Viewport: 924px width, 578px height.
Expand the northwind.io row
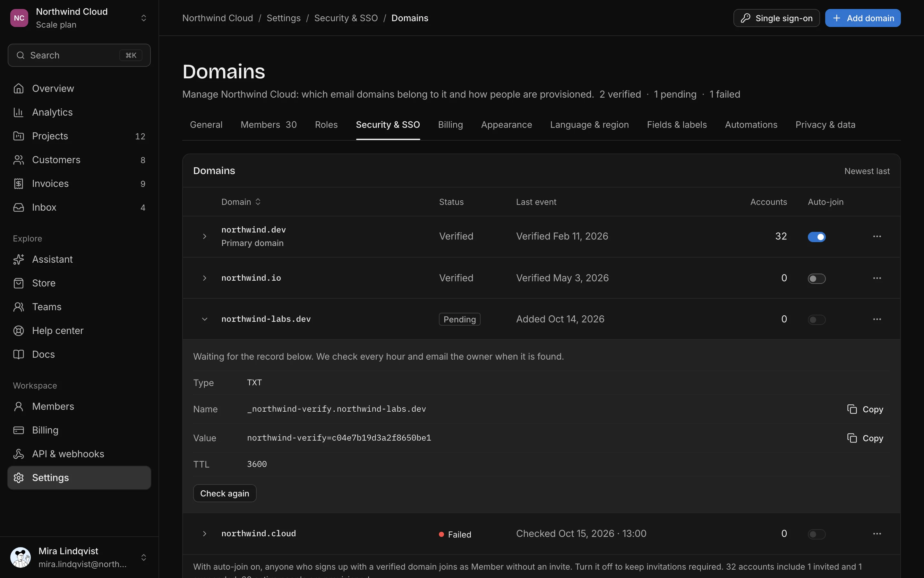click(205, 278)
